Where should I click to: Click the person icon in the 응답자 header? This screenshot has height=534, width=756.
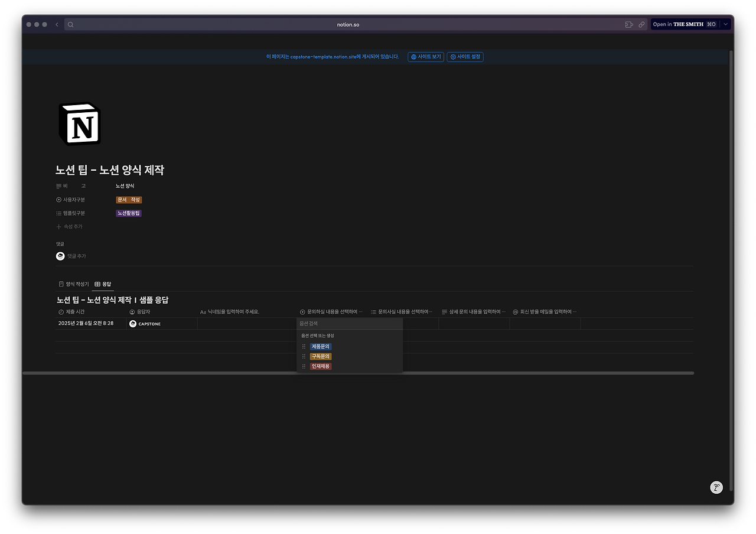(132, 312)
